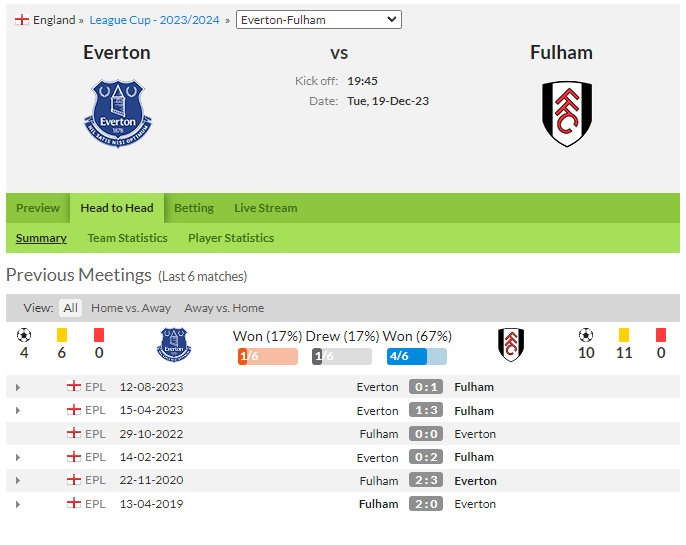686x545 pixels.
Task: Click the large Everton club crest
Action: tap(118, 114)
